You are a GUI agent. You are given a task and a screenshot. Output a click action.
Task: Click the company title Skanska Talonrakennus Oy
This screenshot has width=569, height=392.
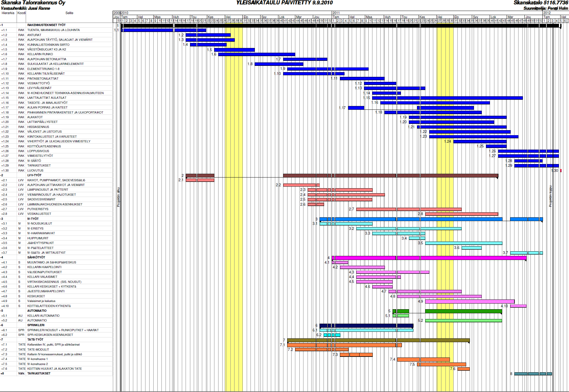pos(33,3)
